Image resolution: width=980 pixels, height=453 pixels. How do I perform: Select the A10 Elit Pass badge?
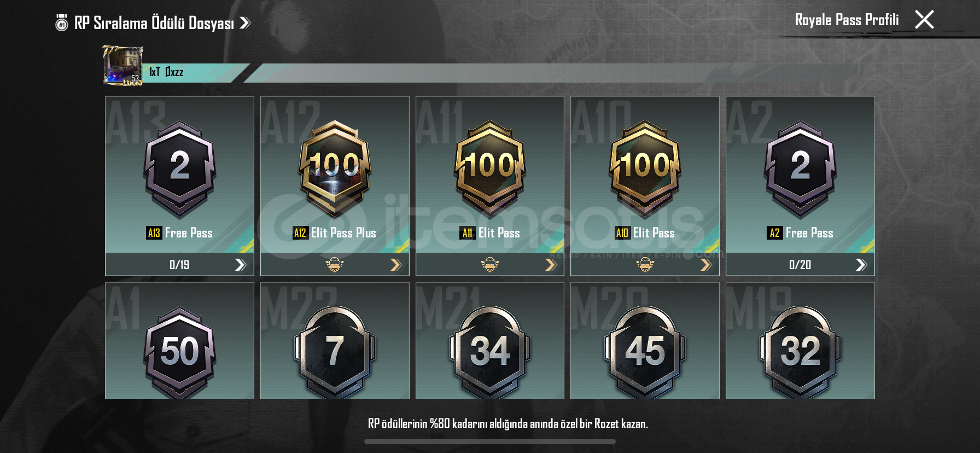point(645,170)
